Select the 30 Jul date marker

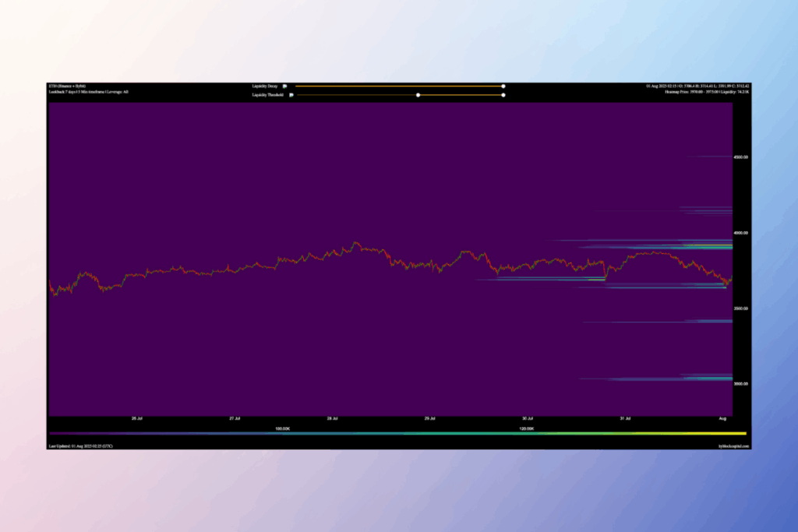(528, 418)
